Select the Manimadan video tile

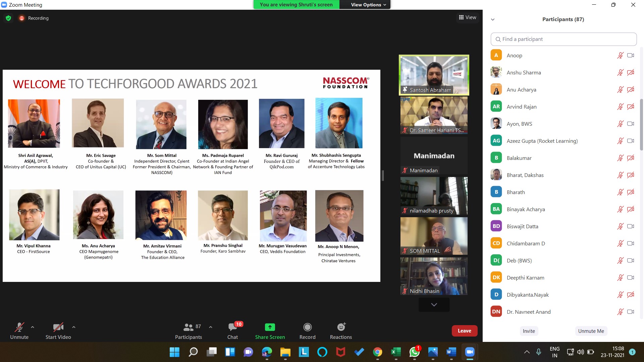[x=434, y=156]
